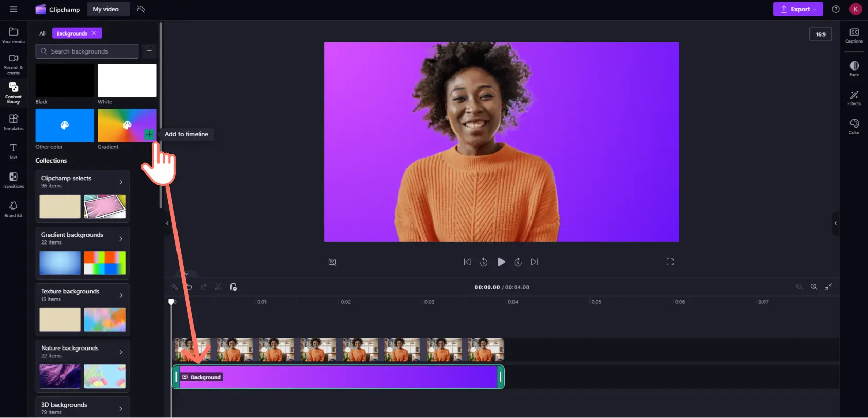Viewport: 868px width, 418px height.
Task: Undo the last action
Action: [189, 287]
